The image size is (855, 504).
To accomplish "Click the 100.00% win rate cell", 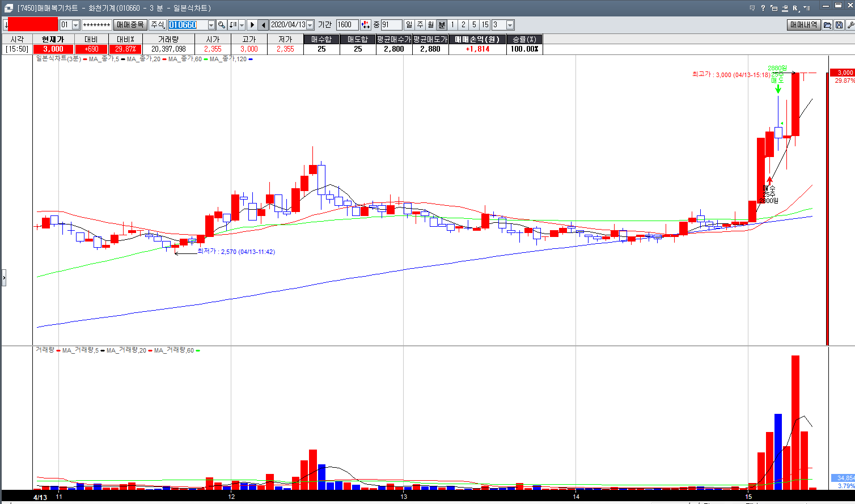I will click(524, 49).
